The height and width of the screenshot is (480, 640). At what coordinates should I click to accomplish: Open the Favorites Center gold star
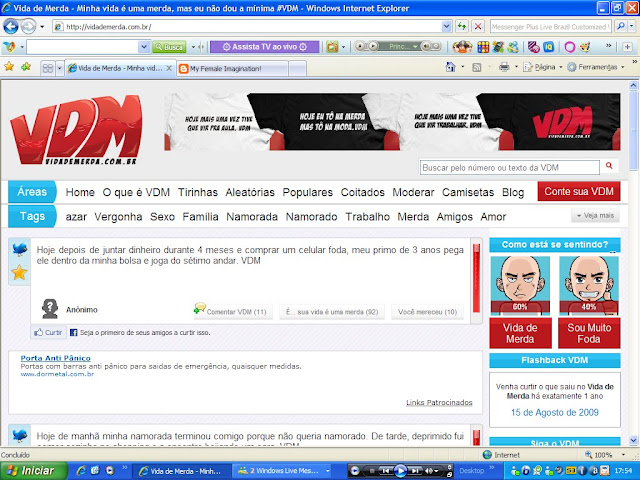(9, 67)
